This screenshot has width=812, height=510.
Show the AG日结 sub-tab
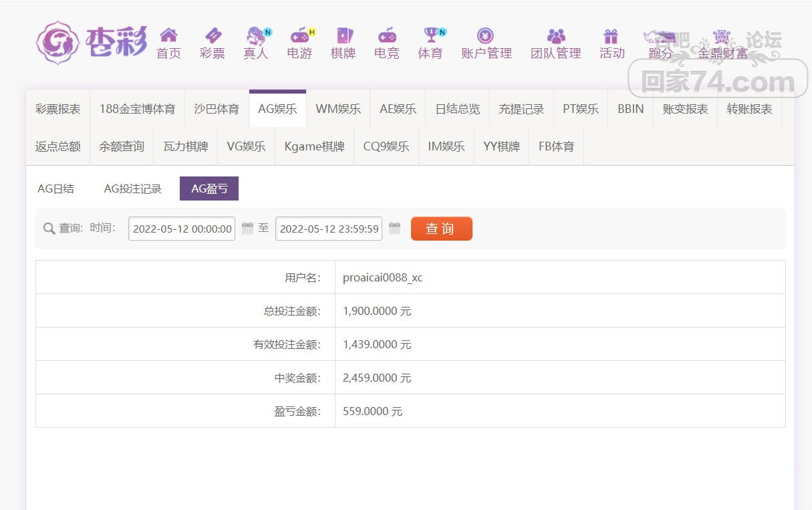point(55,189)
